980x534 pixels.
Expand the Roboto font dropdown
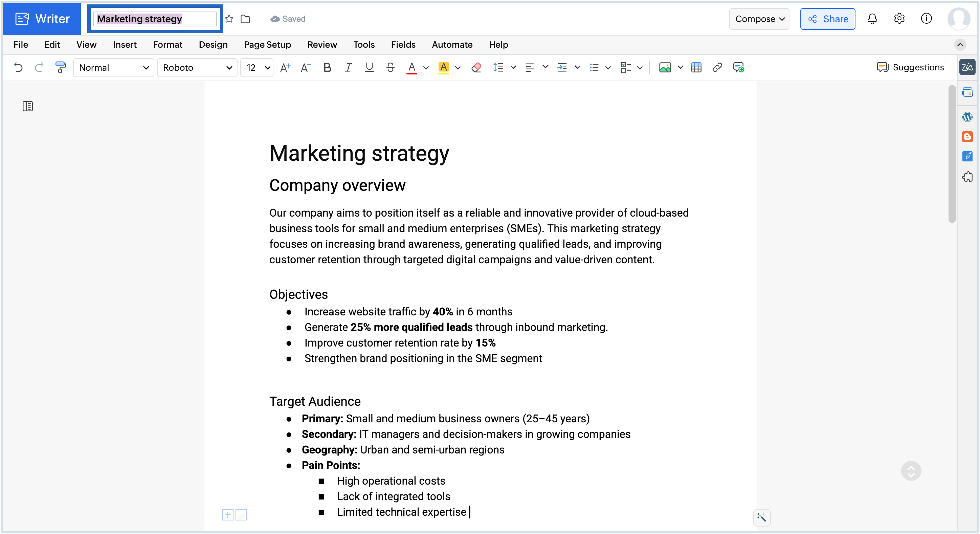point(197,67)
